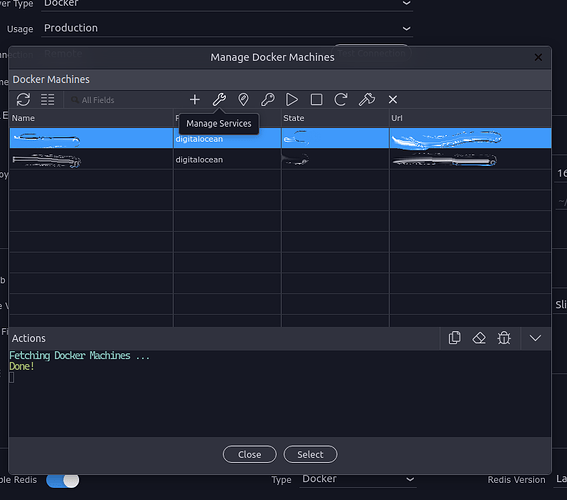Open the Redis Type Docker dropdown

(x=358, y=479)
